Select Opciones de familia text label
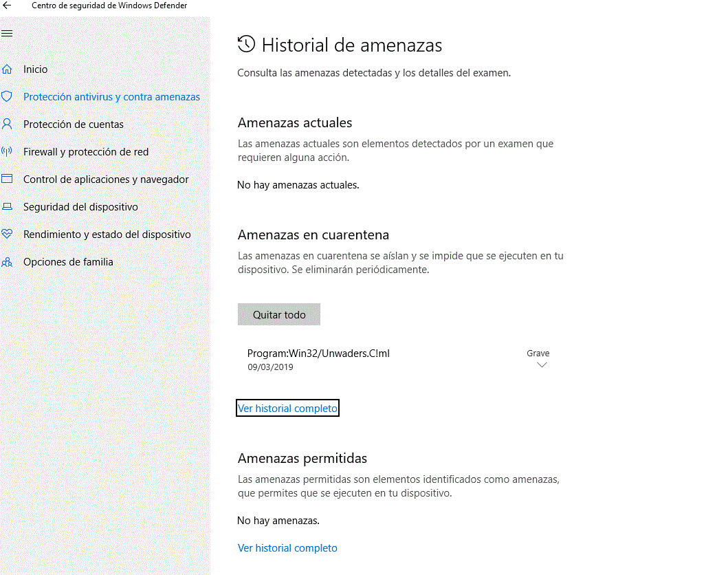Image resolution: width=728 pixels, height=575 pixels. (x=68, y=262)
